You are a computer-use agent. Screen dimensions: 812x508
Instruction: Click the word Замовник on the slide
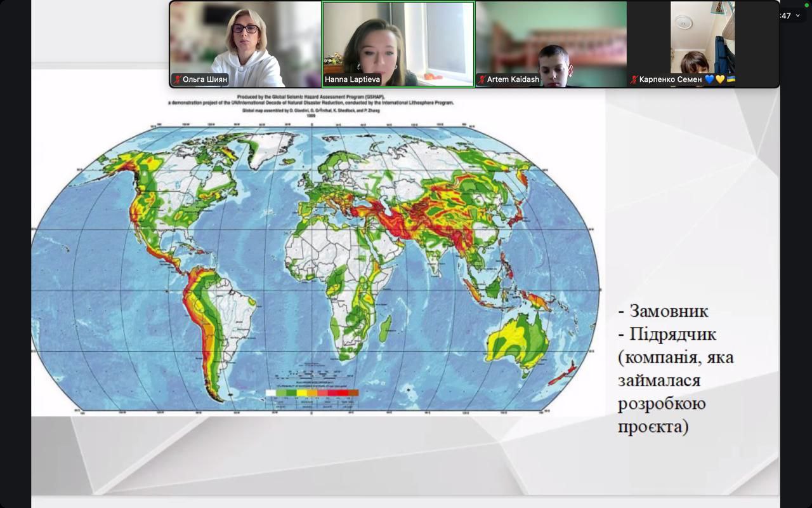point(669,311)
